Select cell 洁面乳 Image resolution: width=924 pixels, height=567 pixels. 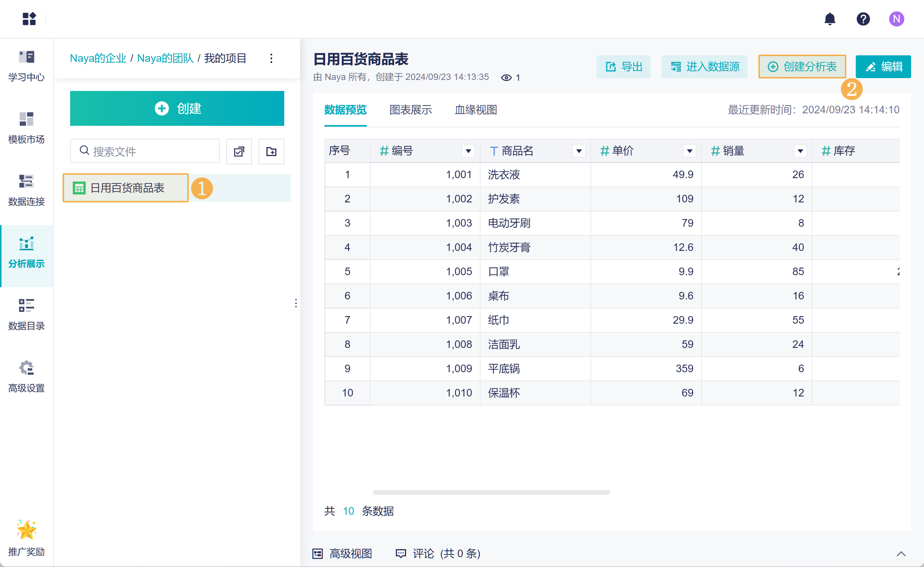coord(535,345)
